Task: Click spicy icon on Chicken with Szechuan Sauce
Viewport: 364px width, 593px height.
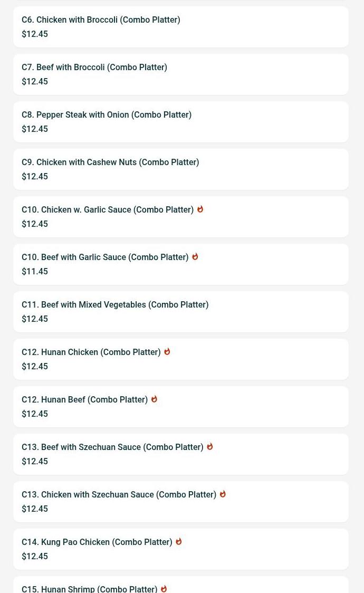Action: pyautogui.click(x=223, y=494)
